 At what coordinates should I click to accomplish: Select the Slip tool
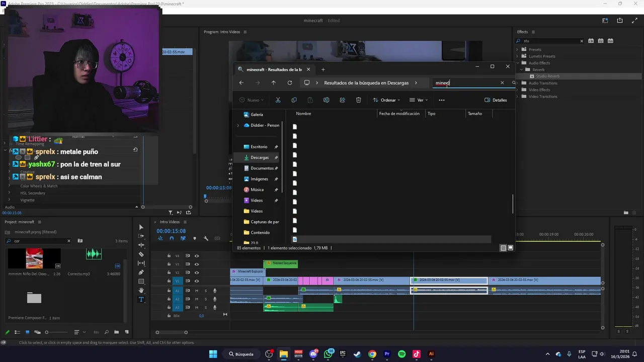[141, 263]
